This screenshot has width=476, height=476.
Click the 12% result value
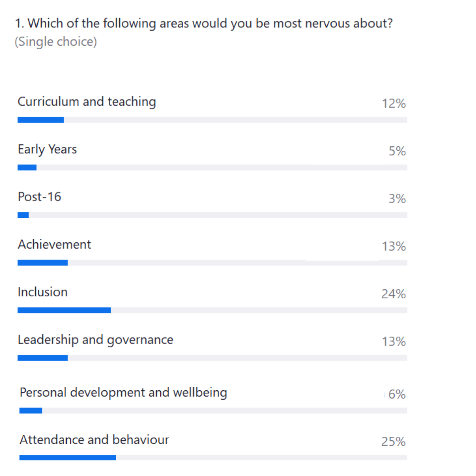point(393,104)
